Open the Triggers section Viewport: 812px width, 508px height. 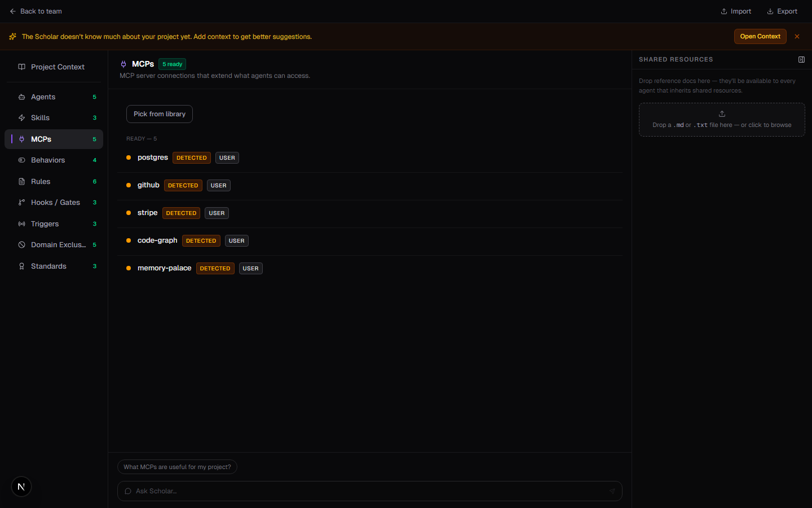click(x=54, y=224)
